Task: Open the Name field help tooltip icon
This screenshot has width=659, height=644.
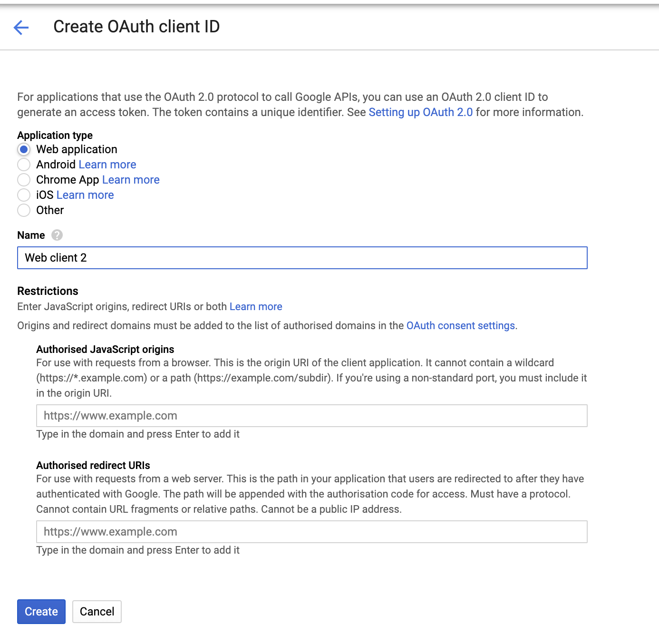Action: point(56,234)
